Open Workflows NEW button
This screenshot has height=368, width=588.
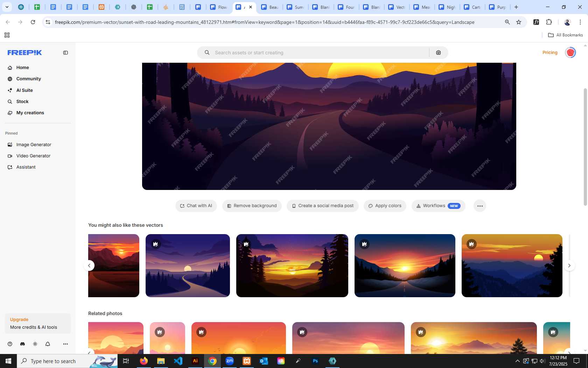click(x=438, y=206)
